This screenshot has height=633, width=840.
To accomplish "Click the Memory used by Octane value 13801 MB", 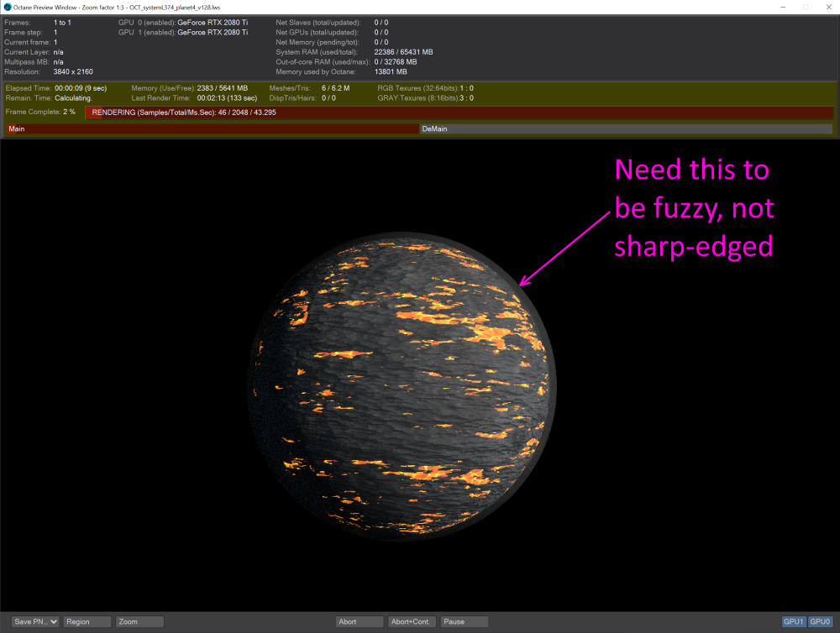I will pos(391,71).
